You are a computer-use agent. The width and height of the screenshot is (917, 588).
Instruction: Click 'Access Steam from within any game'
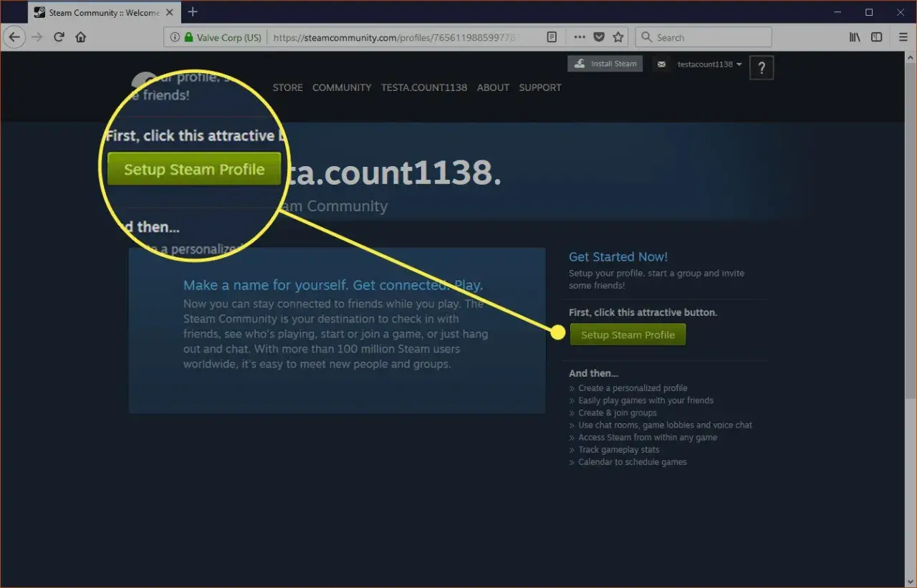(647, 438)
